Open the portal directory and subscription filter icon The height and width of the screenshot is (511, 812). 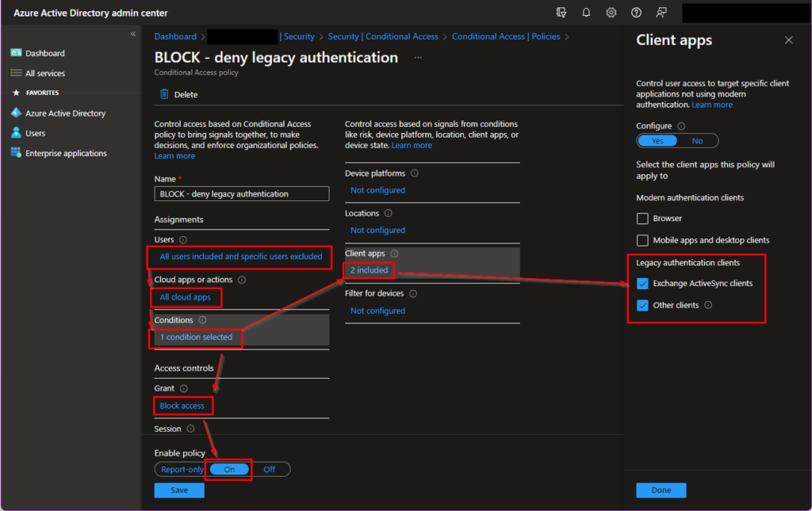point(561,13)
